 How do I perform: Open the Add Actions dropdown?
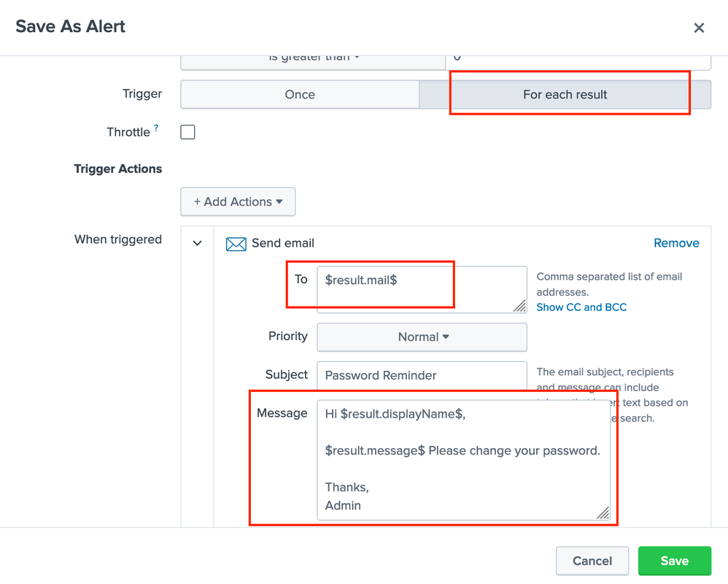click(x=238, y=202)
